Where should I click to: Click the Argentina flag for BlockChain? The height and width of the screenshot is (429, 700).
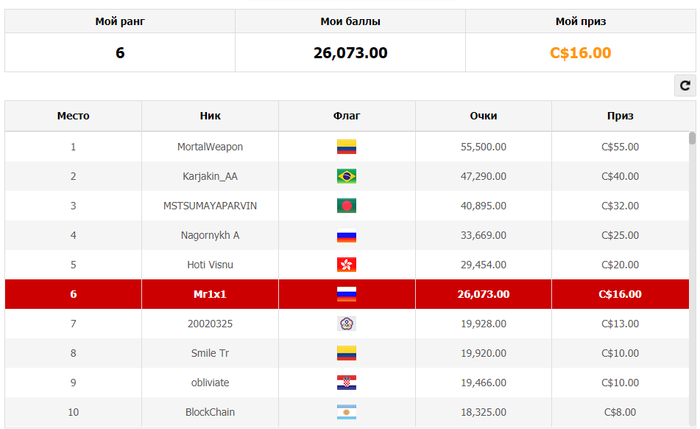click(346, 412)
